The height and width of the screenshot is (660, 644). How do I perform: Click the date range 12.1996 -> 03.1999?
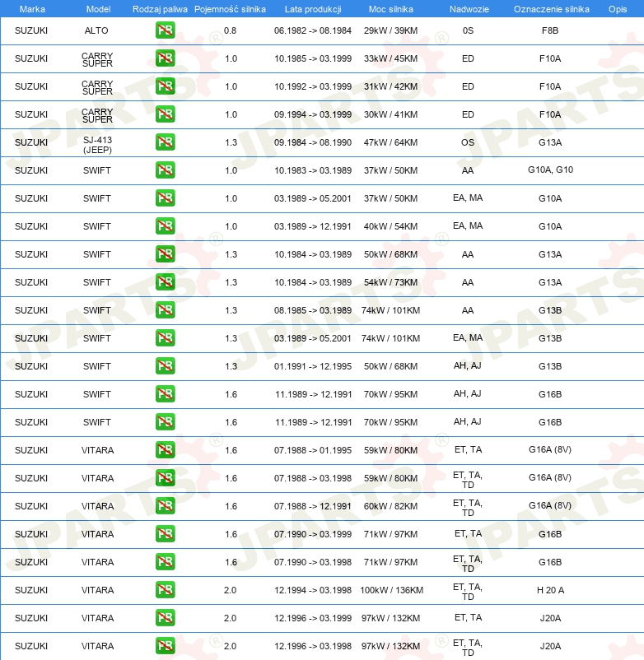[313, 618]
